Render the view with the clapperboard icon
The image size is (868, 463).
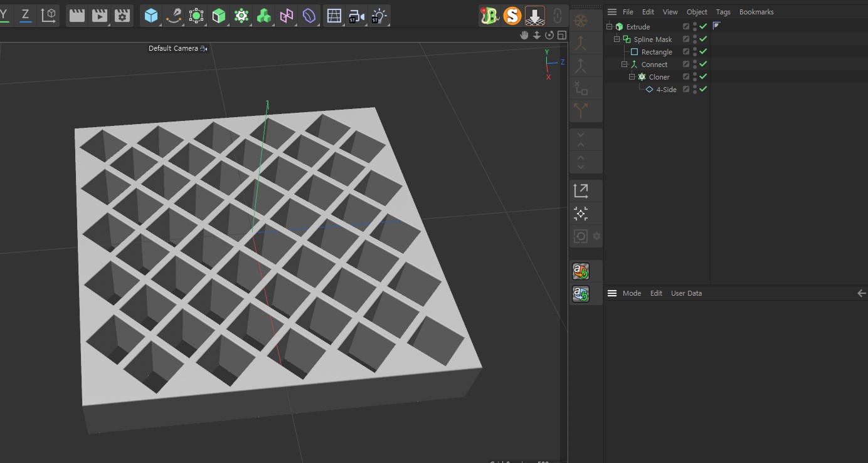tap(77, 16)
